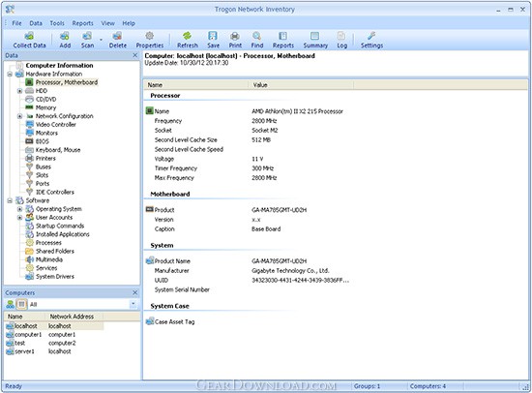
Task: Select the BIOS tree item
Action: click(42, 141)
